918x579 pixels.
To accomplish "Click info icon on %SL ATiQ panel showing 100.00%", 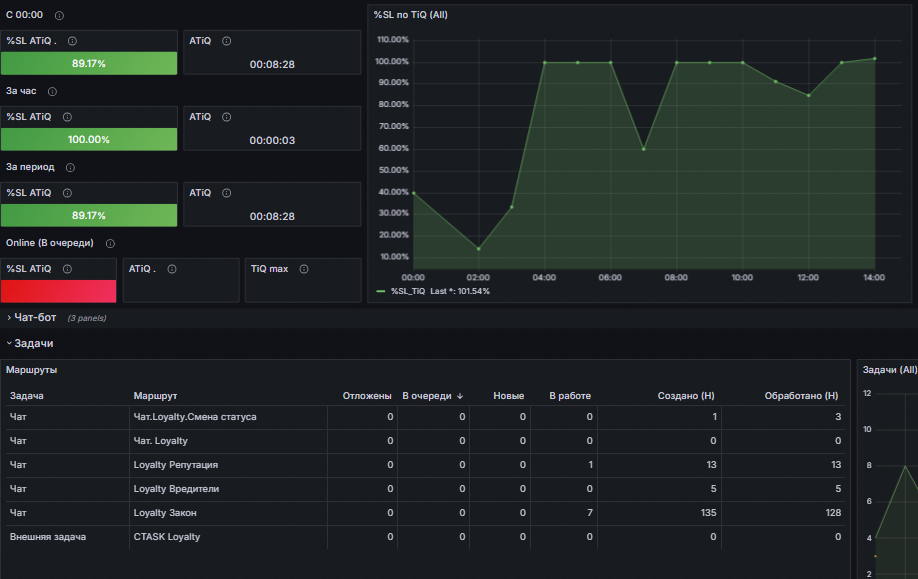I will point(66,117).
